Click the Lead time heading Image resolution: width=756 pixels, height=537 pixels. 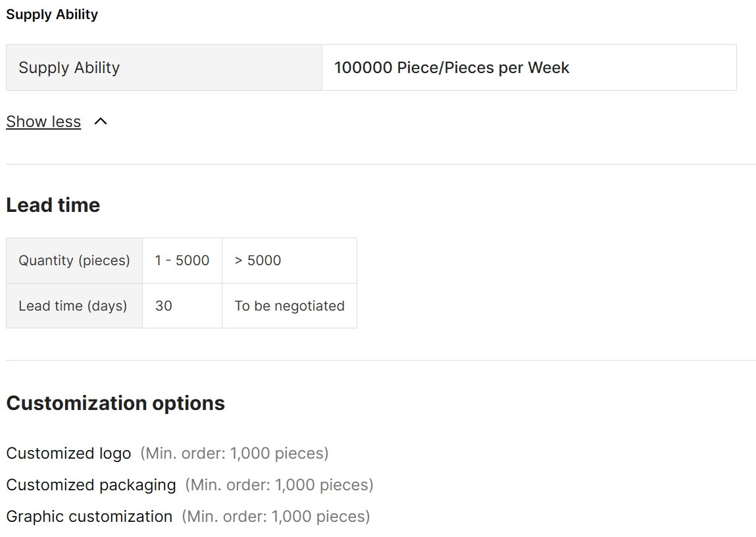53,205
